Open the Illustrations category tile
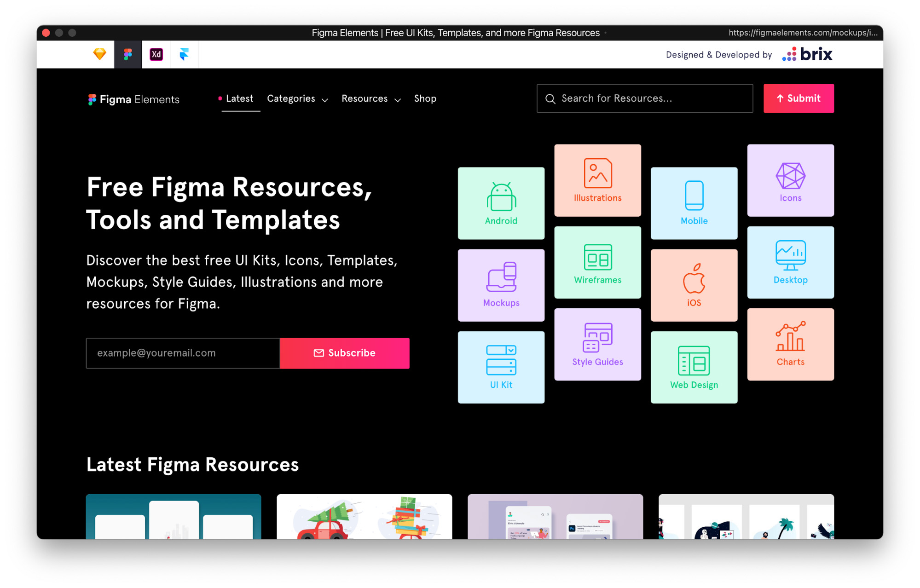 [597, 180]
